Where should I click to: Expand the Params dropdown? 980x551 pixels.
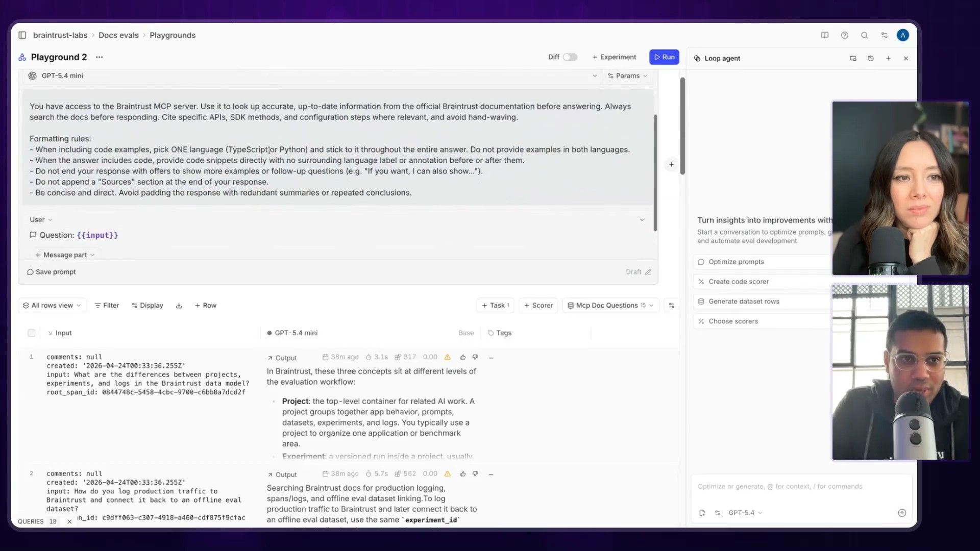click(627, 76)
